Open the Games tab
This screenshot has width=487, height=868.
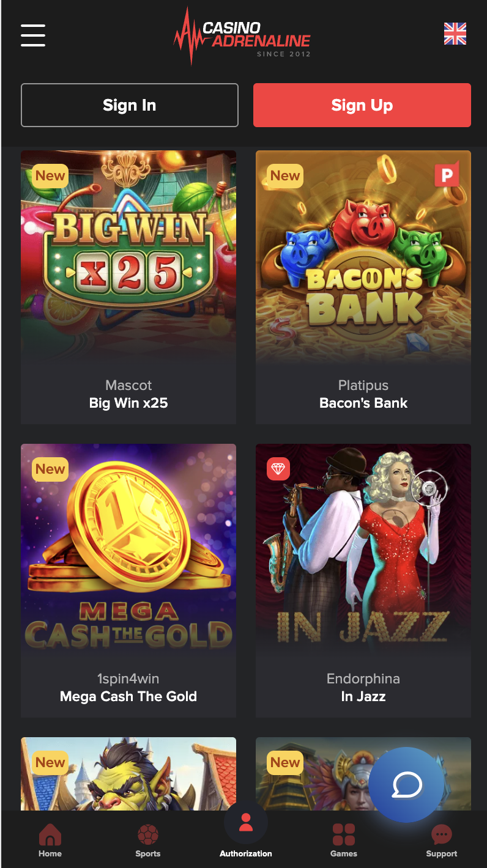(x=344, y=840)
